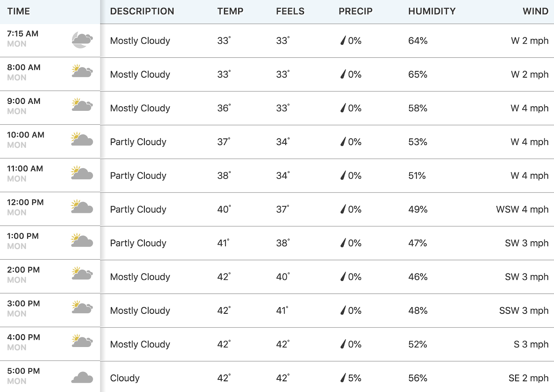Screen dimensions: 554x392
Task: Click the TEMP column header
Action: click(230, 11)
